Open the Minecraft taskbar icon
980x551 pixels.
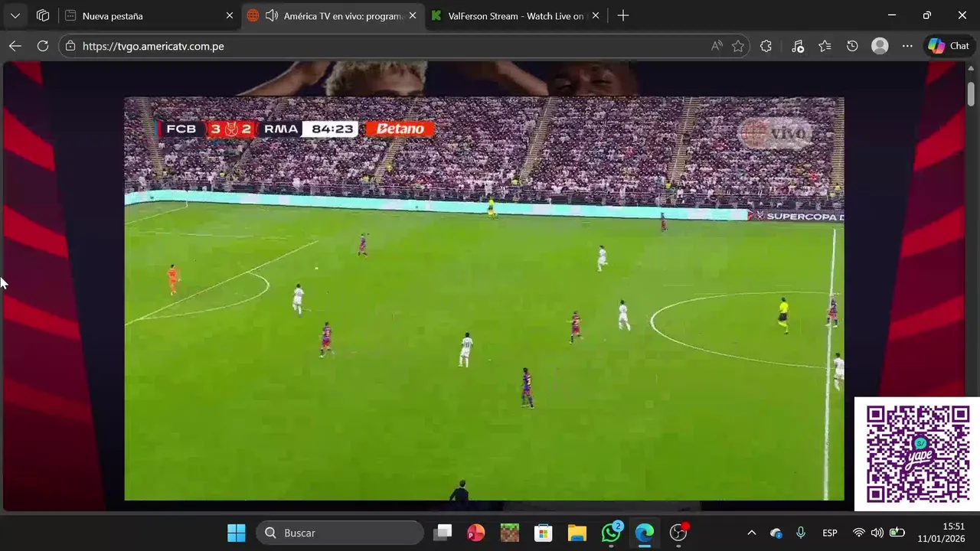click(510, 533)
